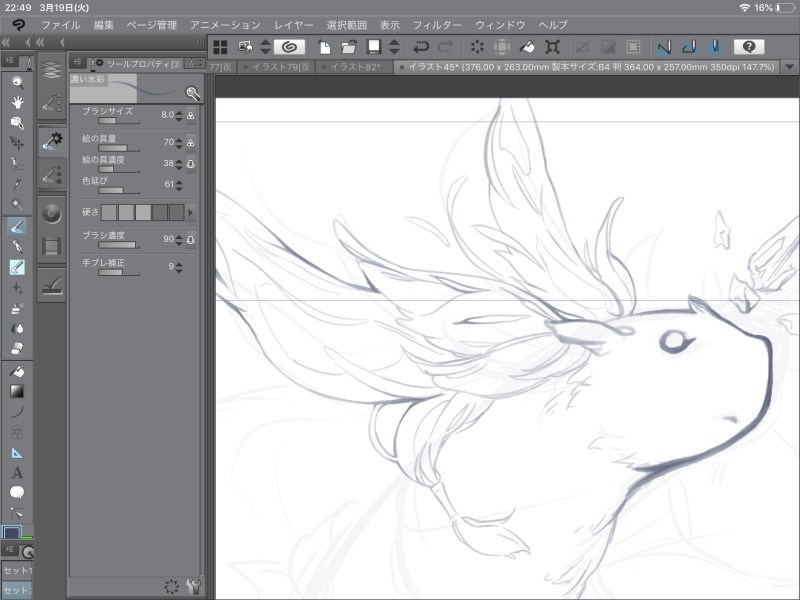
Task: Open the Help question mark button
Action: pyautogui.click(x=749, y=47)
